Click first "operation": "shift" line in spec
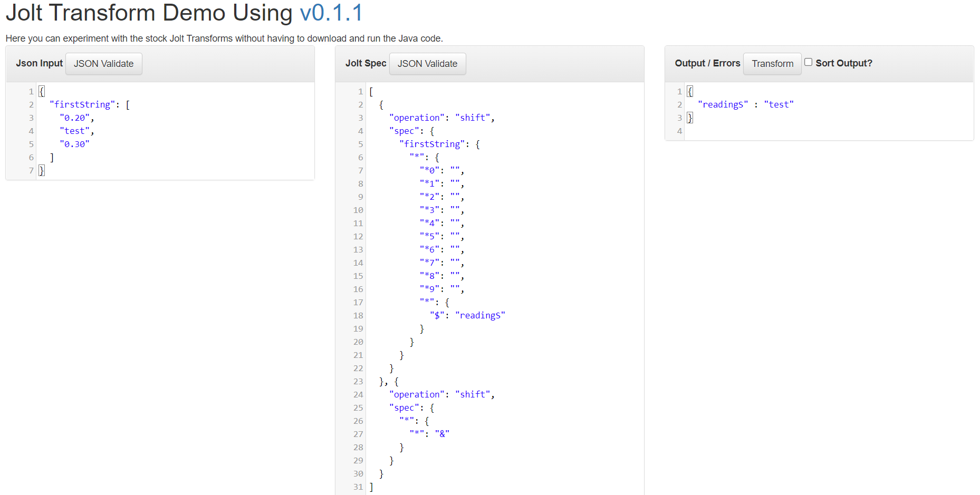The height and width of the screenshot is (495, 980). [442, 118]
